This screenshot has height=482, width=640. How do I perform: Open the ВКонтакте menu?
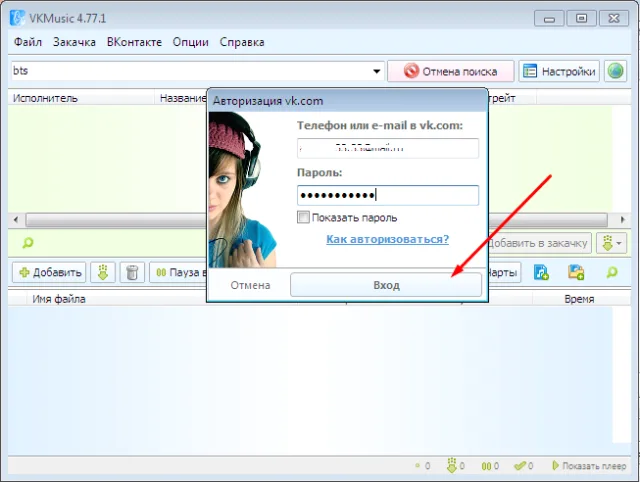[134, 42]
